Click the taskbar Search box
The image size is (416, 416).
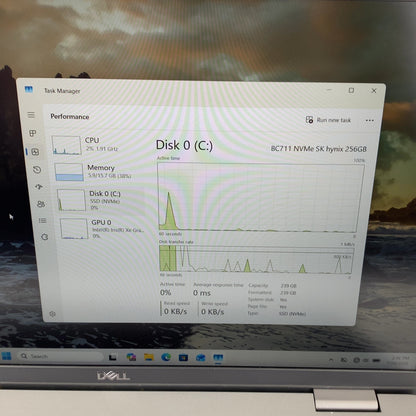pos(60,356)
